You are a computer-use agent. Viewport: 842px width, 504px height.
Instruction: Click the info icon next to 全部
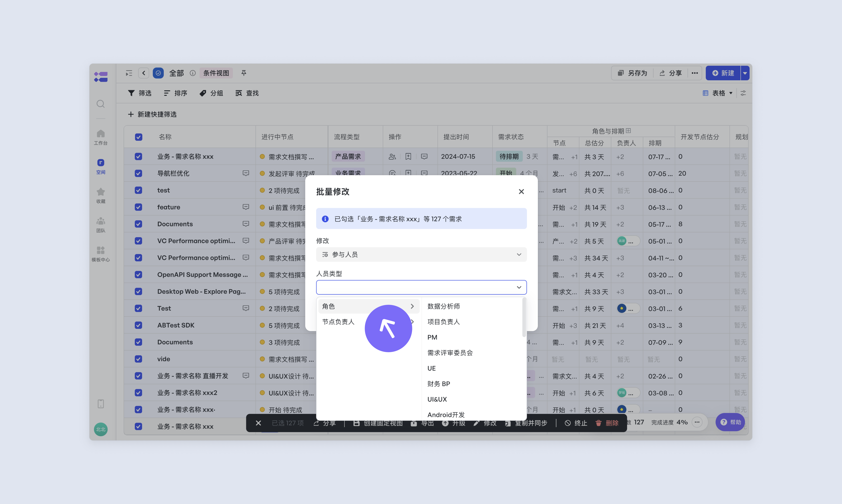[193, 73]
